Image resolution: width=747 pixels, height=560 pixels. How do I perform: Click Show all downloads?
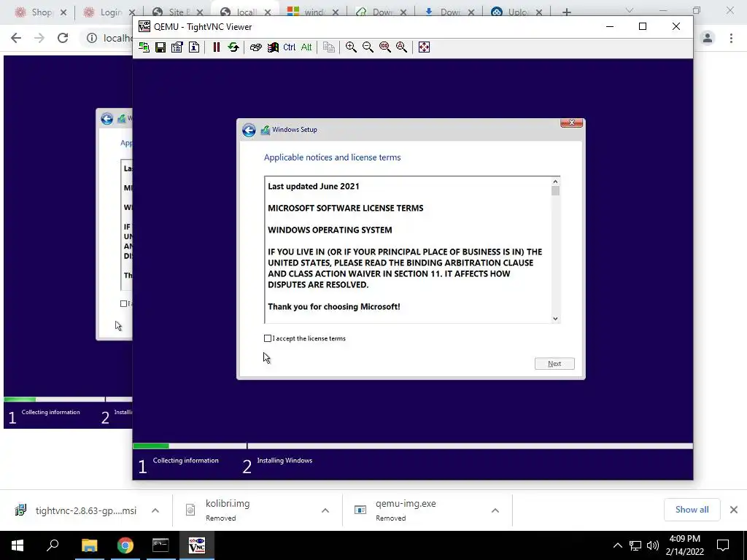click(x=692, y=510)
